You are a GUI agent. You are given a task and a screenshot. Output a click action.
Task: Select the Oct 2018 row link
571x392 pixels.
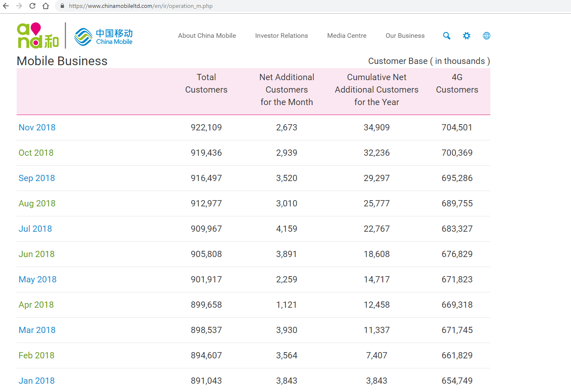point(36,153)
